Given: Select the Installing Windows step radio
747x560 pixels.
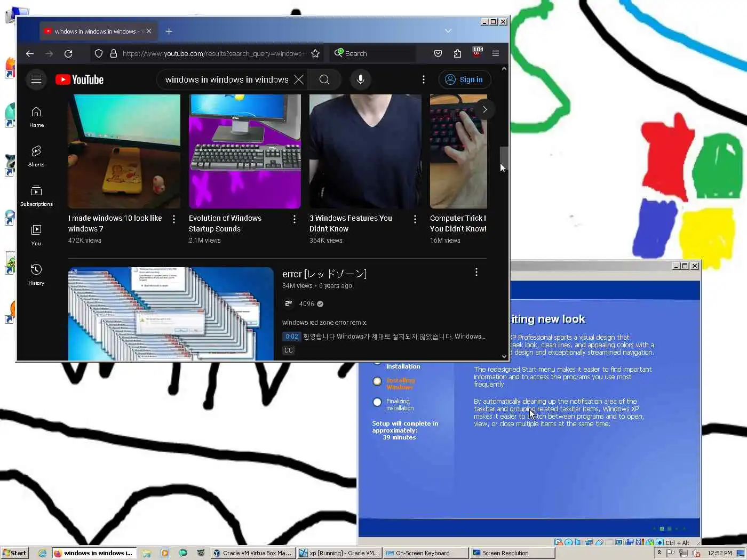Looking at the screenshot, I should [x=377, y=381].
